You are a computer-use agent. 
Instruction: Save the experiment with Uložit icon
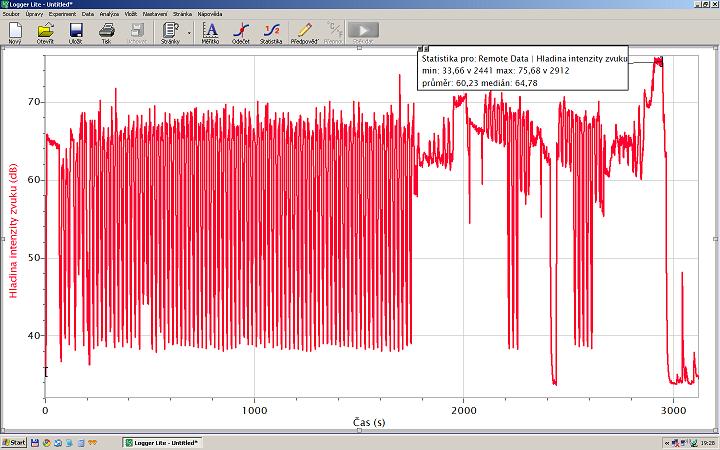[76, 32]
